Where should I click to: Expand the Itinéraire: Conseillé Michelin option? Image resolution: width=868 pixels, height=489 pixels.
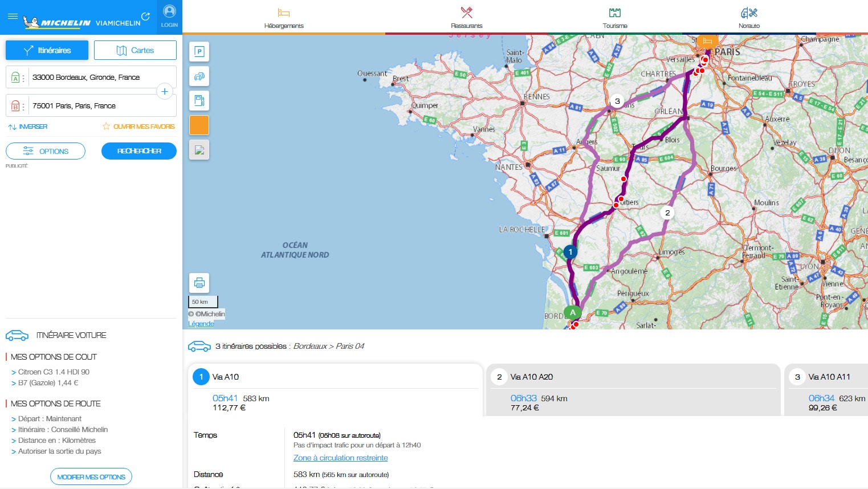(x=66, y=429)
